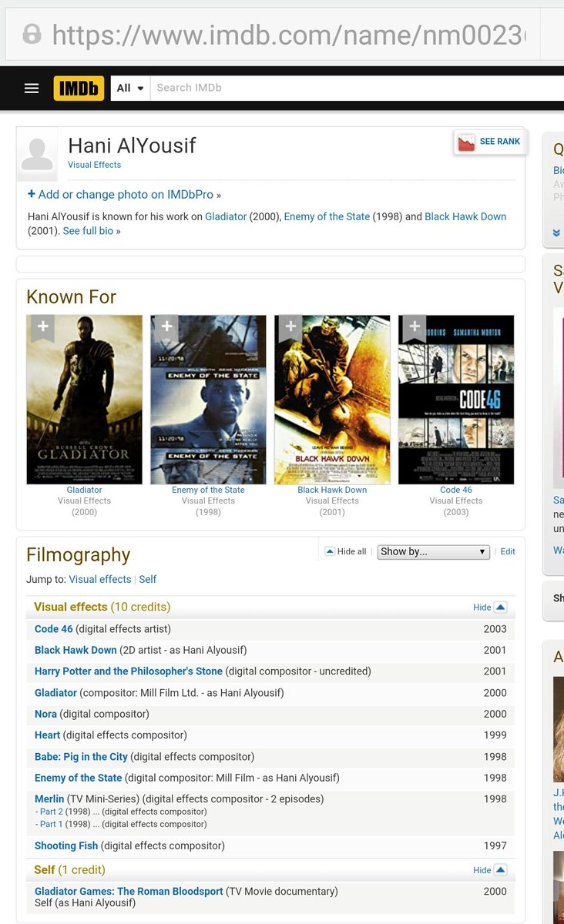
Task: Open Merlin Part 1 episode link
Action: pyautogui.click(x=52, y=824)
